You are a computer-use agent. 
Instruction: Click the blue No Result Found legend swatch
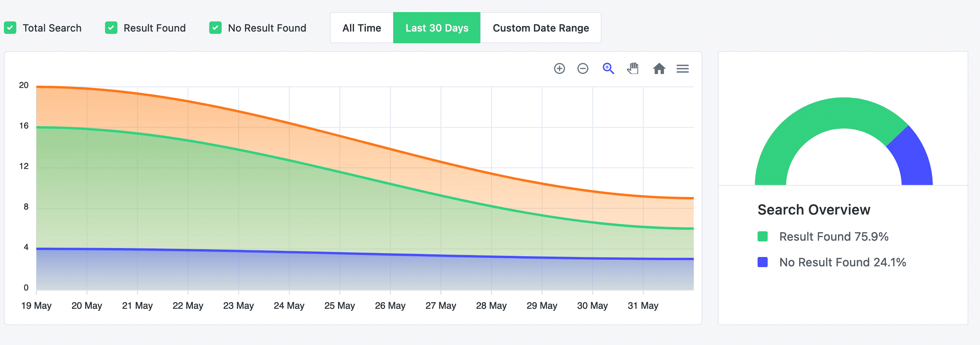coord(763,262)
